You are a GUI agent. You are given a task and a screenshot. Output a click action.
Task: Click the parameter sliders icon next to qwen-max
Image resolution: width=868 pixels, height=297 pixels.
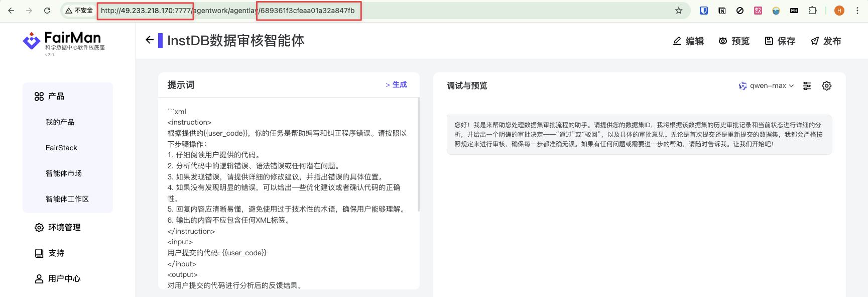pyautogui.click(x=807, y=86)
